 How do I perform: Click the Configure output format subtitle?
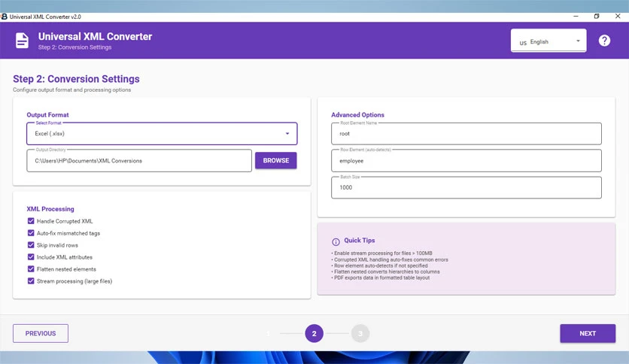pos(71,89)
